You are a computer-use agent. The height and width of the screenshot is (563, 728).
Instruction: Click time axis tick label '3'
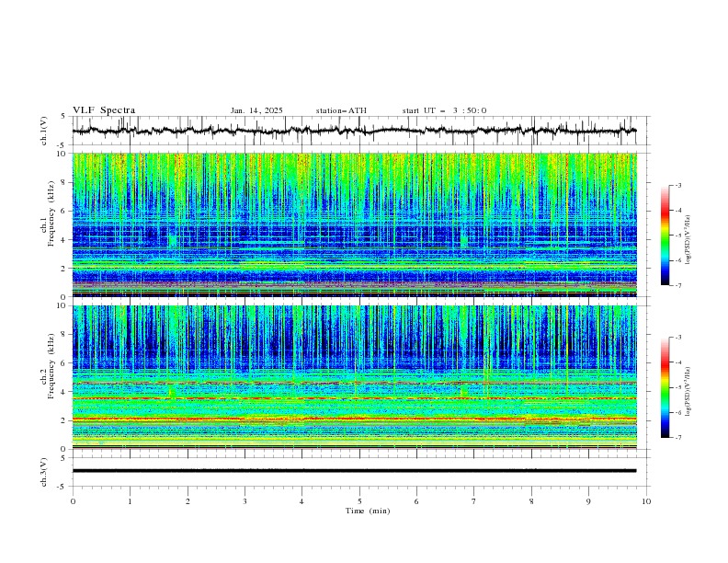click(x=245, y=501)
